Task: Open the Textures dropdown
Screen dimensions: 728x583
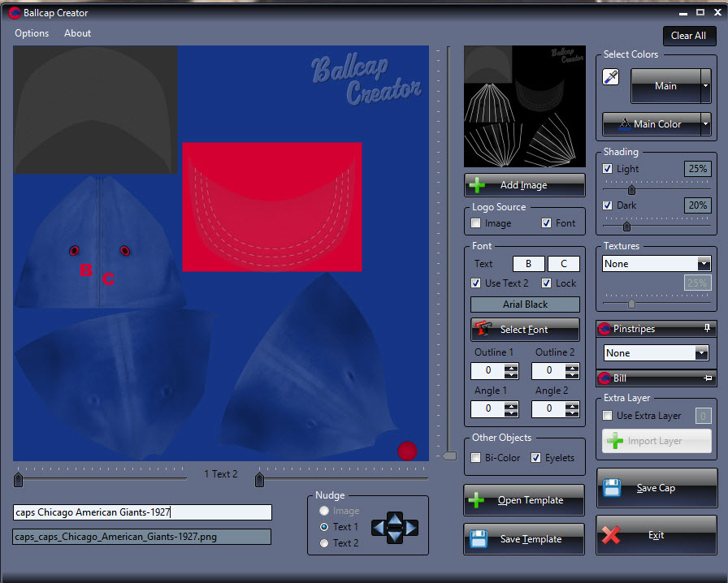Action: pyautogui.click(x=703, y=264)
